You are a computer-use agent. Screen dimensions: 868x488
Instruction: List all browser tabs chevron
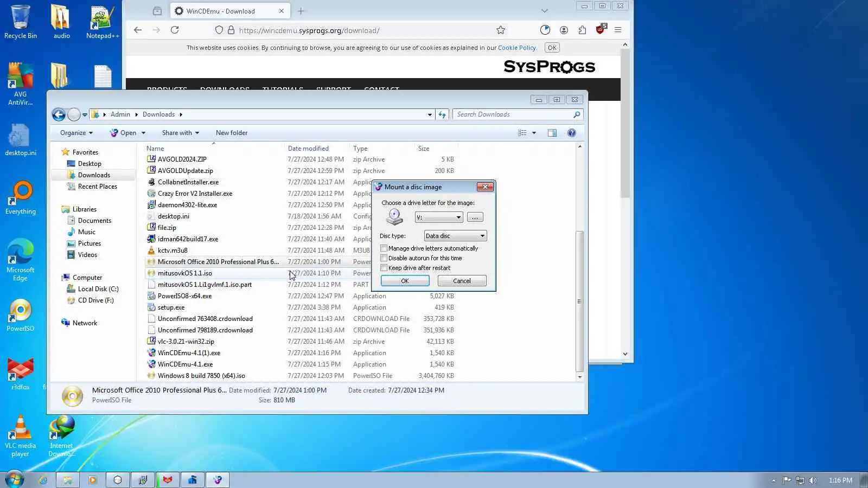pos(545,11)
